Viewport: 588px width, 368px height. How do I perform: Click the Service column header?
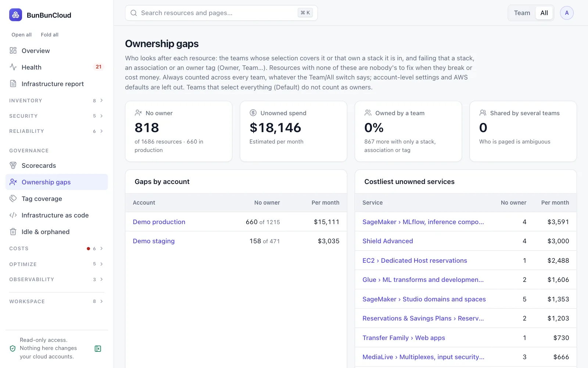[x=372, y=202]
